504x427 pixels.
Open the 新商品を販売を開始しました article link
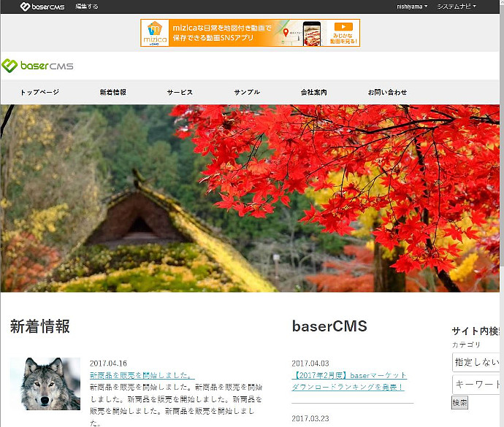pyautogui.click(x=142, y=374)
